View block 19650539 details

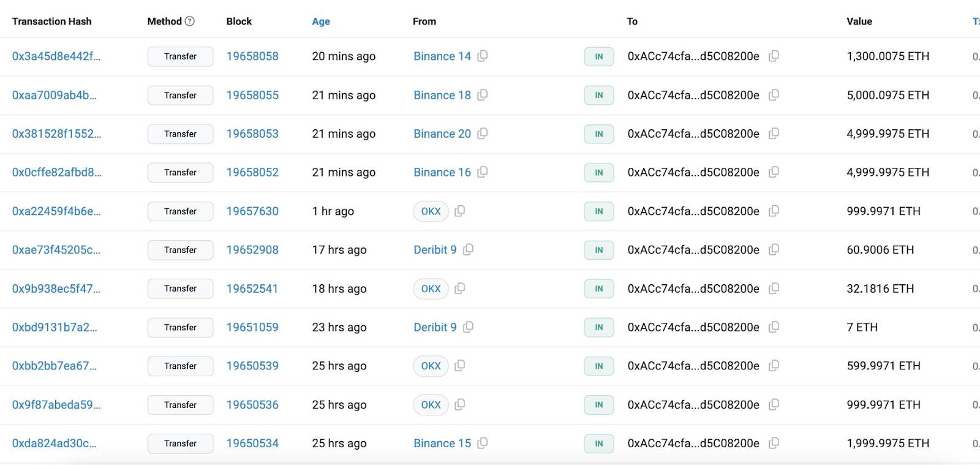coord(252,366)
